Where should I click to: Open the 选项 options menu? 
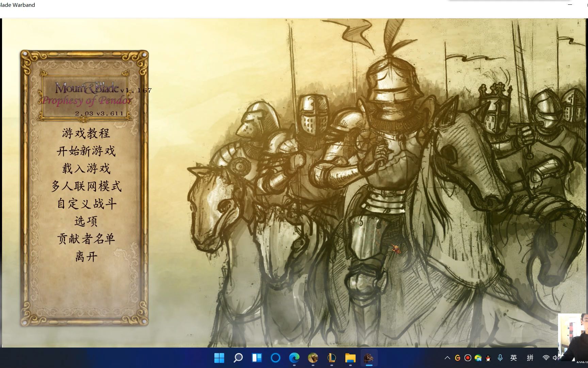86,221
